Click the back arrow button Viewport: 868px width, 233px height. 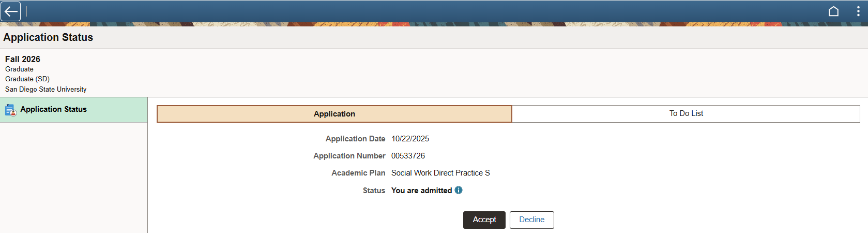(x=11, y=11)
